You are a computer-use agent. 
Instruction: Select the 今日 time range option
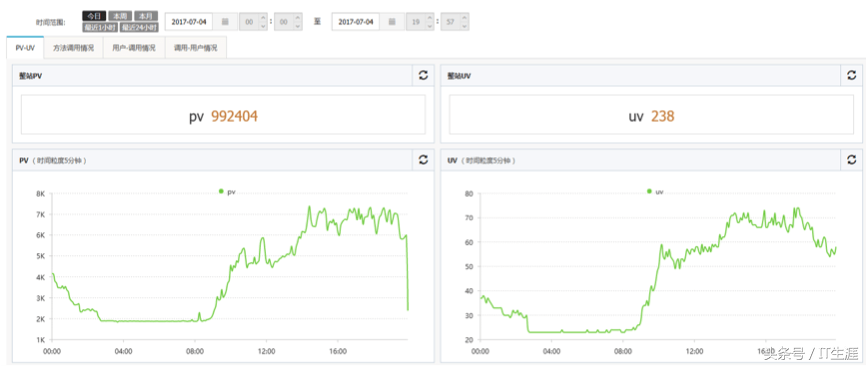[94, 16]
